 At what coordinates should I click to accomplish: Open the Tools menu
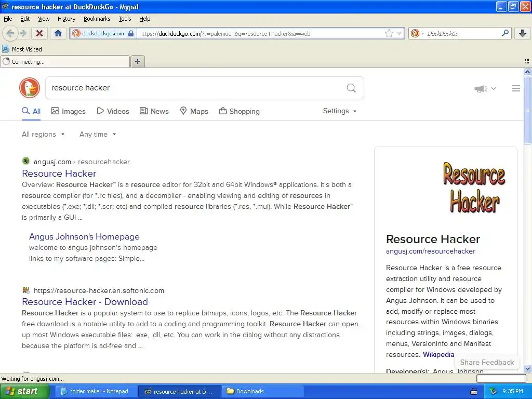pyautogui.click(x=125, y=19)
